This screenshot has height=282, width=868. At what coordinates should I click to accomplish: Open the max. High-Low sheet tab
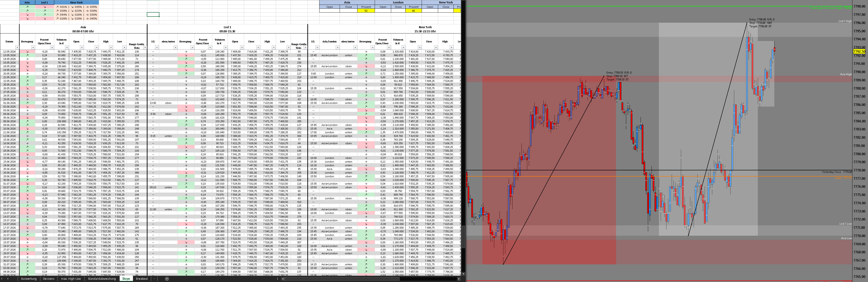[71, 279]
